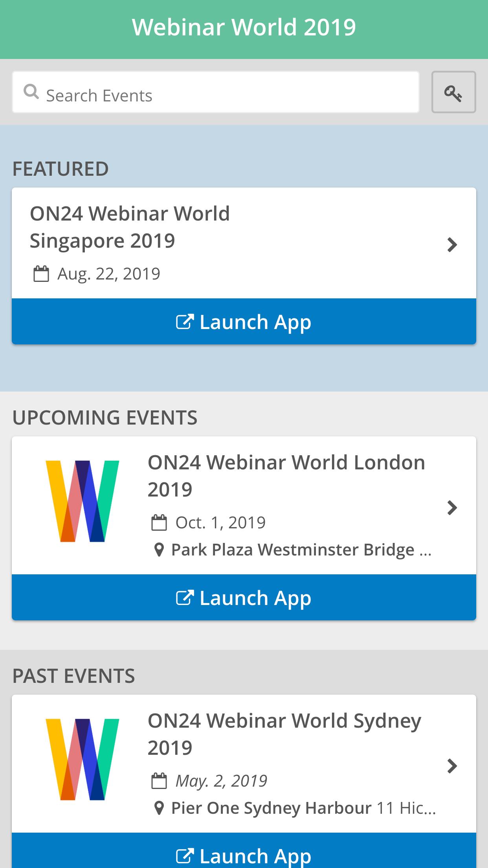
Task: Expand London 2019 event chevron
Action: pyautogui.click(x=452, y=508)
